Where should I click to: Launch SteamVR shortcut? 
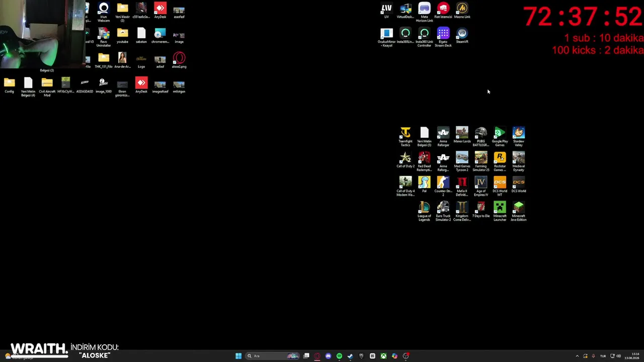click(x=462, y=36)
